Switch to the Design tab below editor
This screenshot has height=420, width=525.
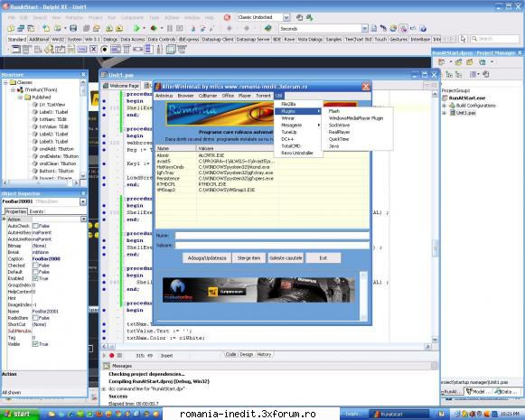click(247, 354)
